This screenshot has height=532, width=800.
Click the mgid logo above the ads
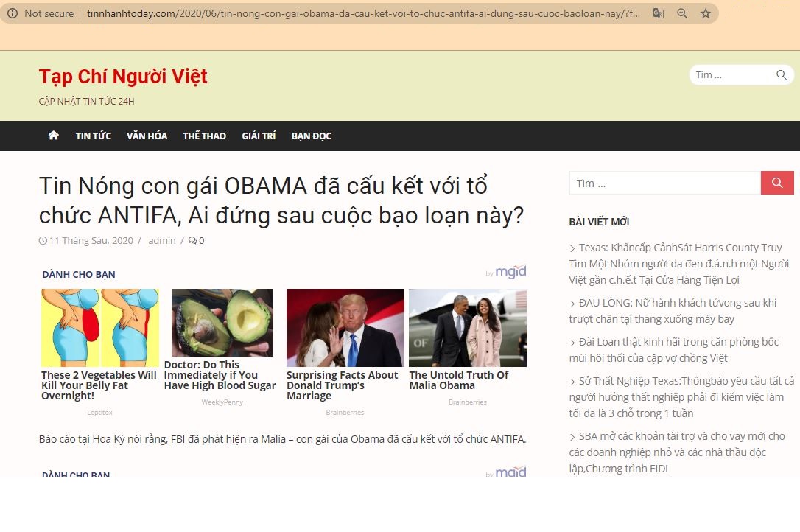click(x=510, y=273)
